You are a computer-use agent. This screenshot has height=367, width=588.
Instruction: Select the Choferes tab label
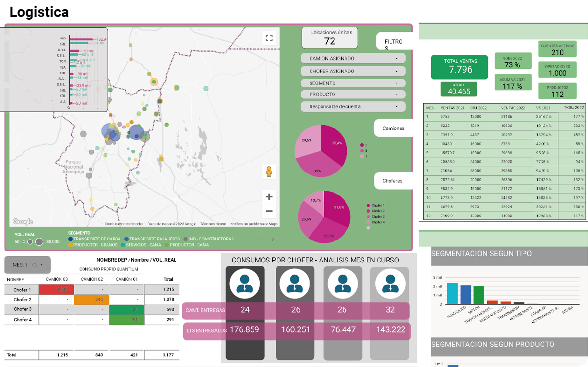point(392,181)
